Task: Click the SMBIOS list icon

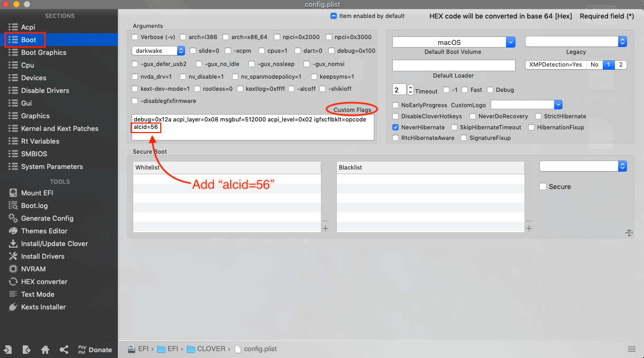Action: [x=13, y=154]
